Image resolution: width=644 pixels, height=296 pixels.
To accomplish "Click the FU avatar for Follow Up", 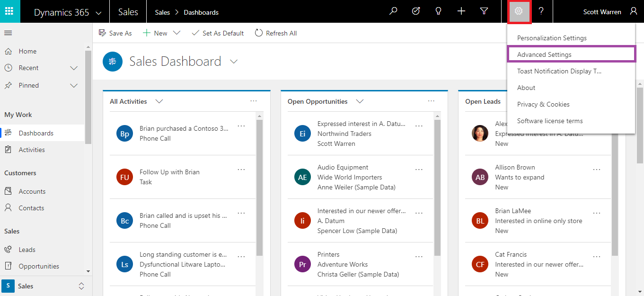I will (124, 178).
